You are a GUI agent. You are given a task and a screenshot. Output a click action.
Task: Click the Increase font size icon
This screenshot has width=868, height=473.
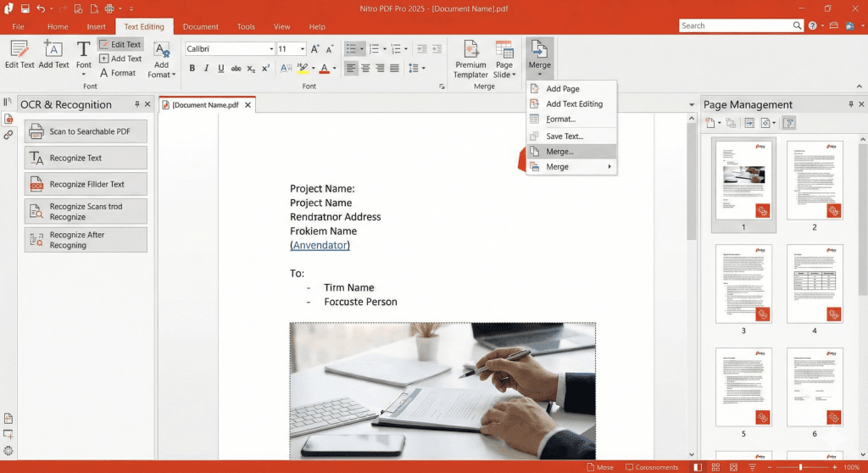point(314,48)
